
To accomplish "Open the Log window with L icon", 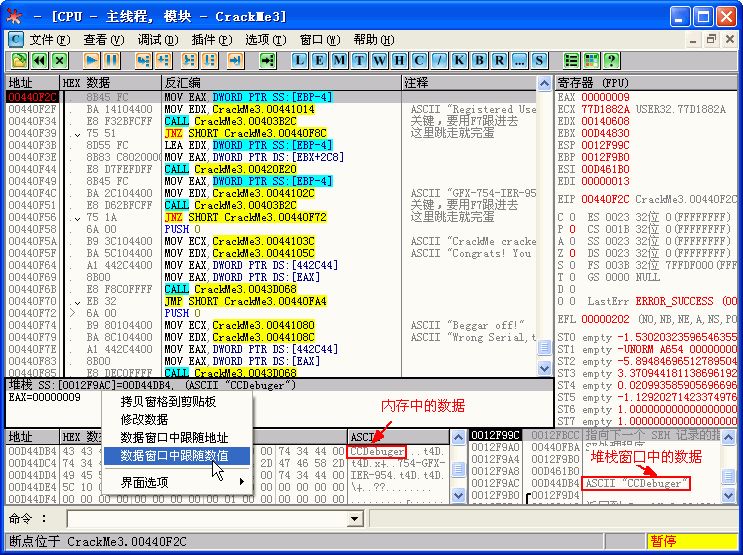I will [x=299, y=61].
